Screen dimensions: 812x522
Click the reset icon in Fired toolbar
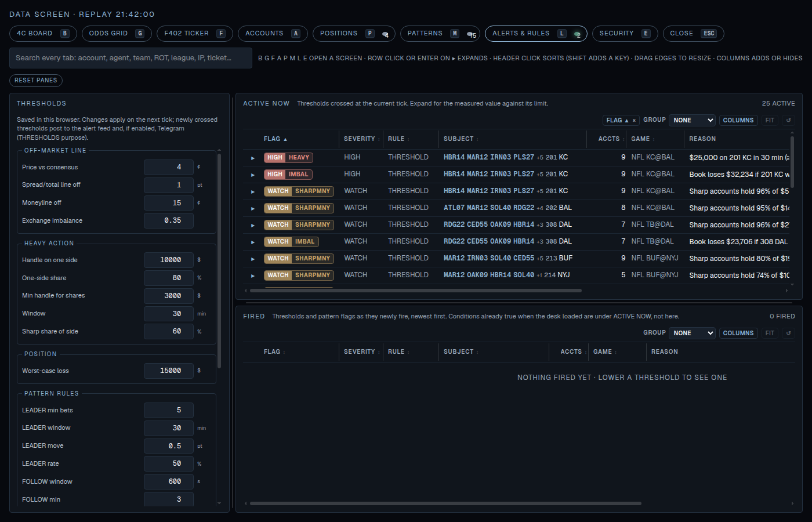click(788, 333)
